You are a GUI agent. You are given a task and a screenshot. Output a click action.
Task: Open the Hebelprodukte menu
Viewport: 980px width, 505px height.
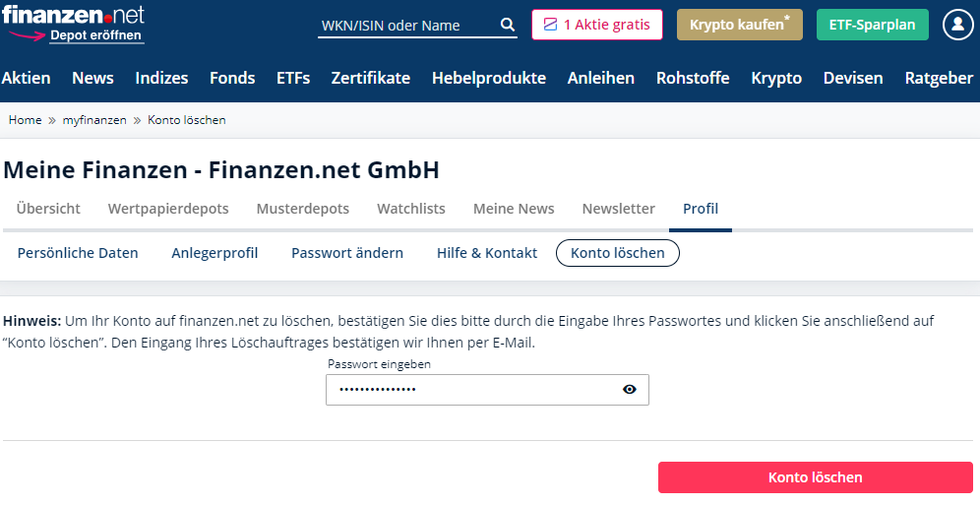(x=489, y=78)
